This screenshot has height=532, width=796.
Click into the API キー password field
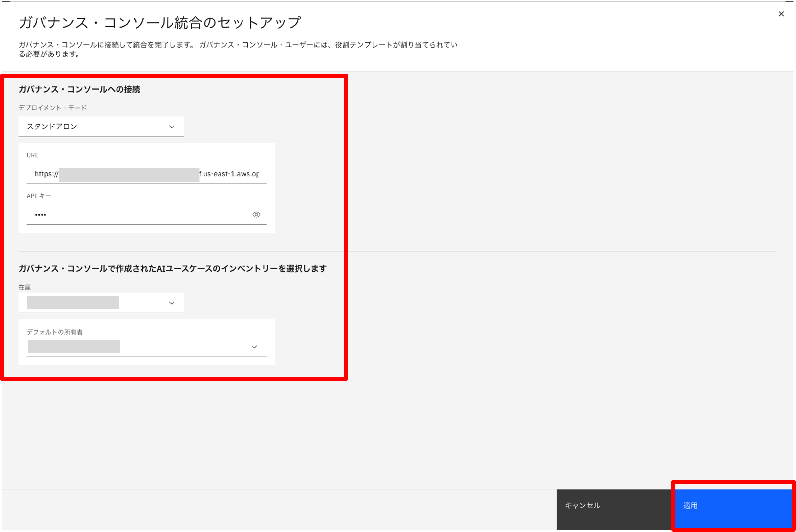click(139, 214)
